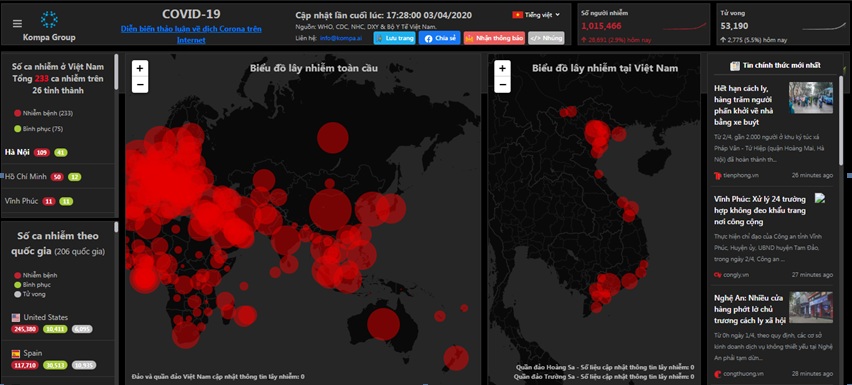Viewport: 852px width, 385px height.
Task: Open the hamburger menu in the header
Action: pos(17,23)
